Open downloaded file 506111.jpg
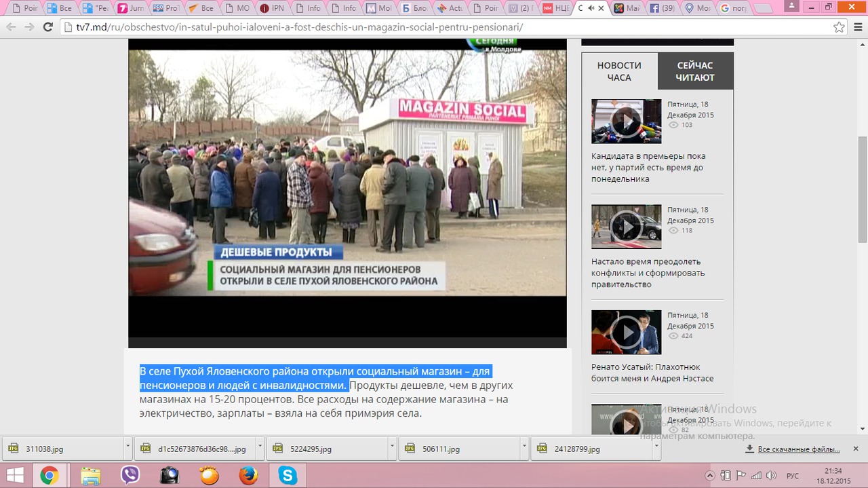Viewport: 868px width, 488px height. (x=460, y=449)
